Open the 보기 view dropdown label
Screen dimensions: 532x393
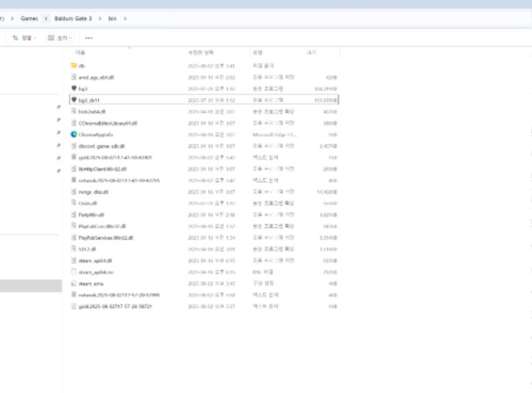point(63,38)
